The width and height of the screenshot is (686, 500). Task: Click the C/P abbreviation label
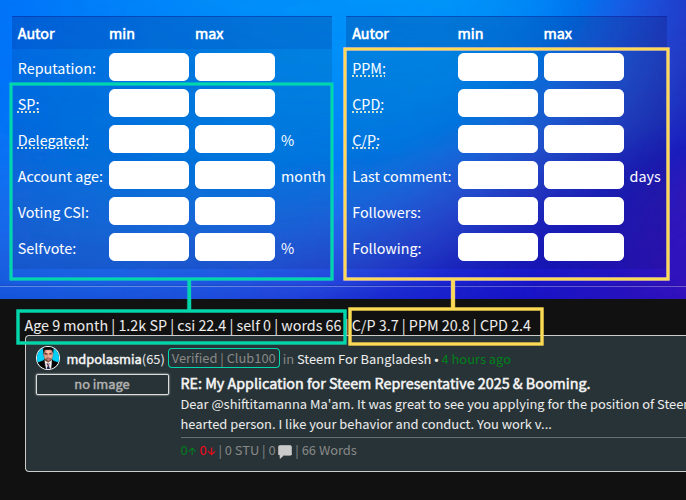(x=366, y=141)
